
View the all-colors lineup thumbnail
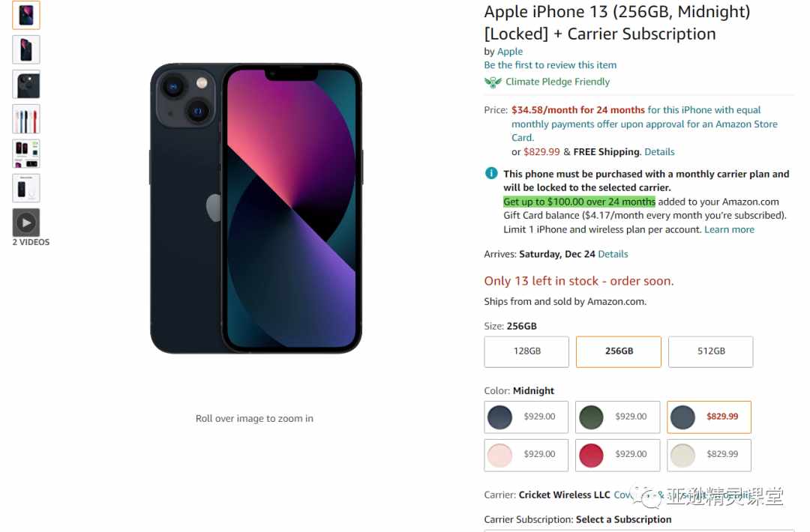click(25, 118)
